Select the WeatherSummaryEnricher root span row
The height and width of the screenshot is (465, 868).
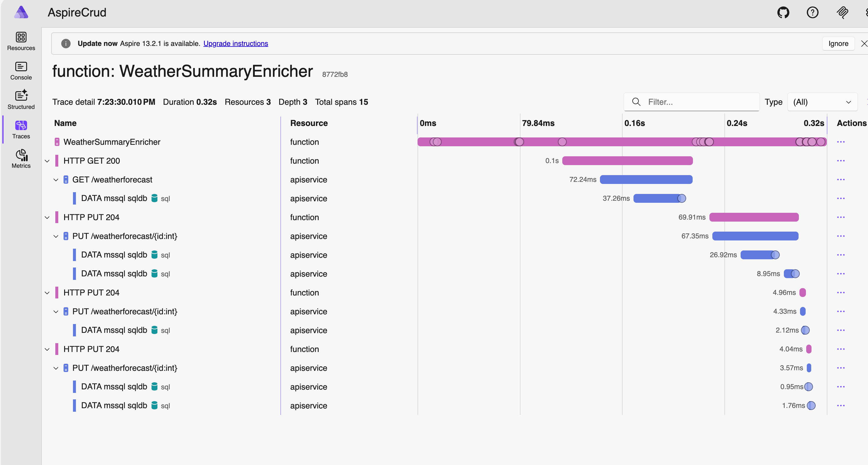pyautogui.click(x=112, y=142)
